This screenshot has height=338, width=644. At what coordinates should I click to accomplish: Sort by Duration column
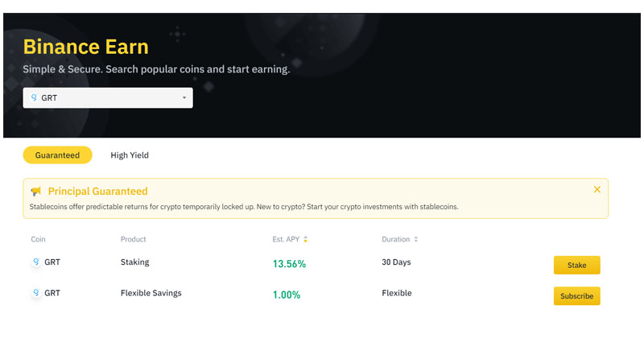click(415, 239)
